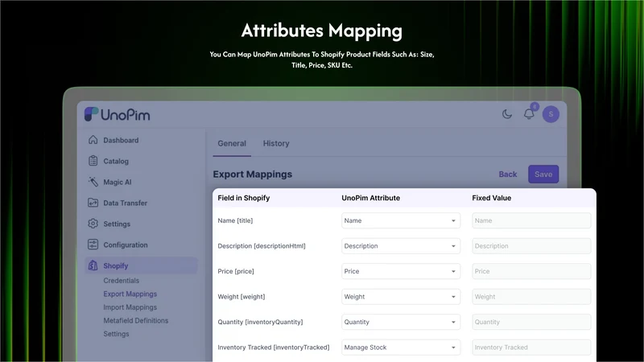Click the Dashboard home icon

click(x=93, y=140)
